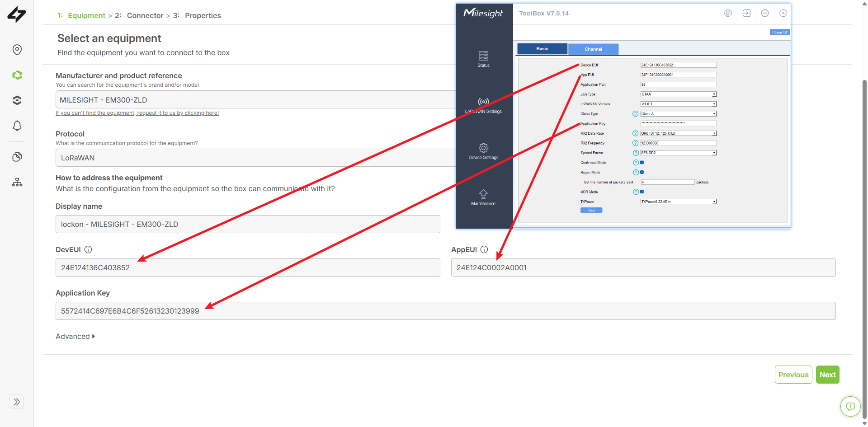
Task: Open Device Settings in ToolBox sidebar
Action: click(483, 152)
